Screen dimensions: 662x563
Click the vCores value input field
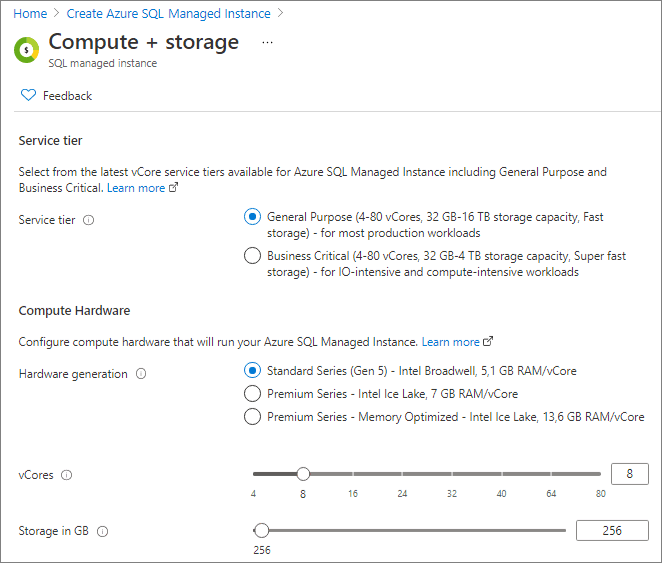tap(629, 474)
